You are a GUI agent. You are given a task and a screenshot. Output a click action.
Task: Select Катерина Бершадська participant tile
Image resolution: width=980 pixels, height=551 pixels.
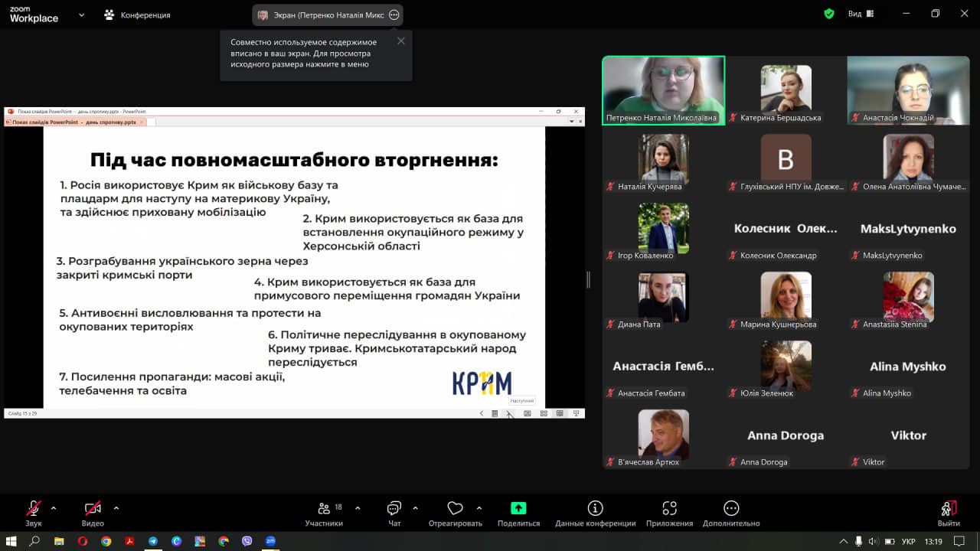coord(786,90)
